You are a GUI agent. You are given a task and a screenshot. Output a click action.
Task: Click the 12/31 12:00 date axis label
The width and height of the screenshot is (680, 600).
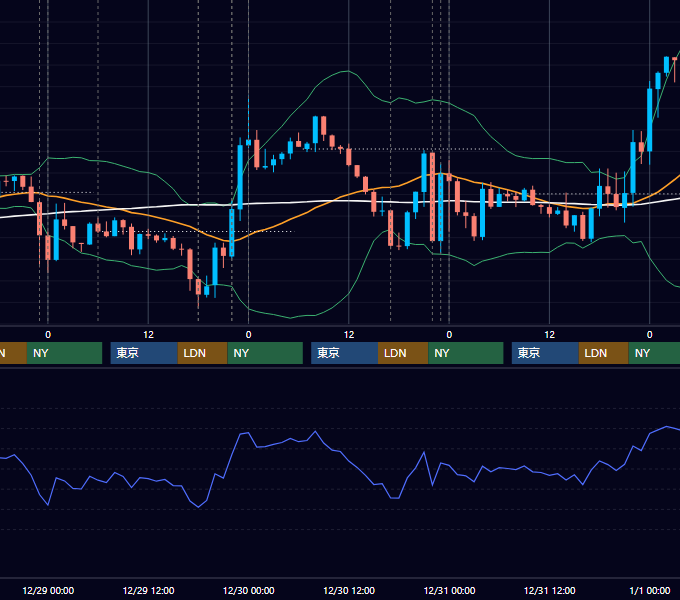point(549,590)
